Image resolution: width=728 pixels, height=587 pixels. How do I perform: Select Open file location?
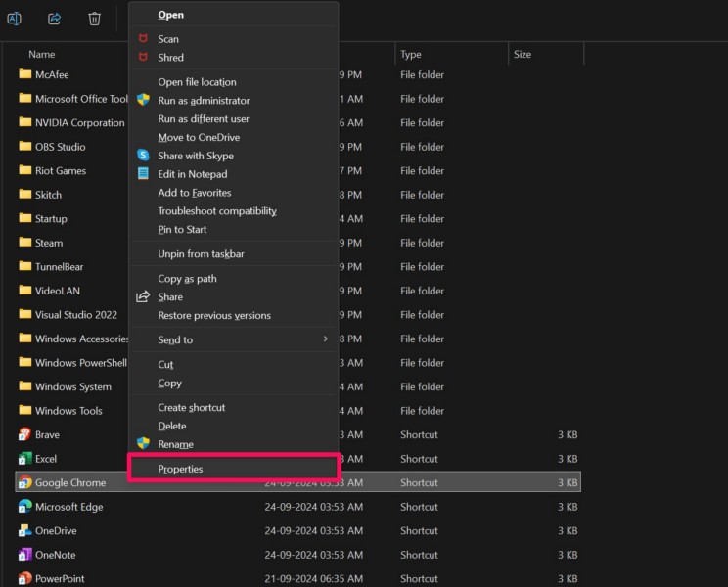coord(197,82)
